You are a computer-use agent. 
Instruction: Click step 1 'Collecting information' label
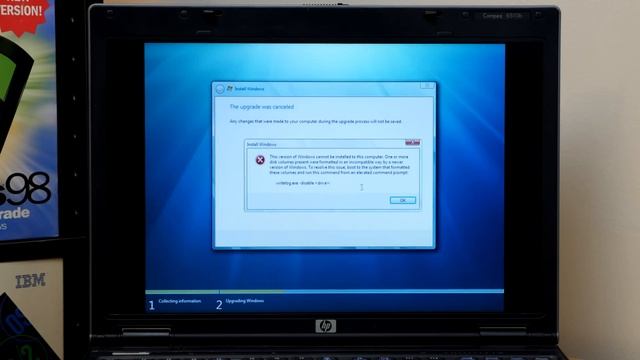point(180,301)
